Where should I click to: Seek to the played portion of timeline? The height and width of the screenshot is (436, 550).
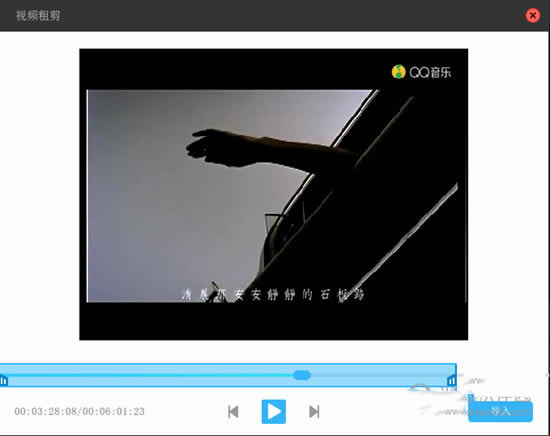tap(147, 375)
